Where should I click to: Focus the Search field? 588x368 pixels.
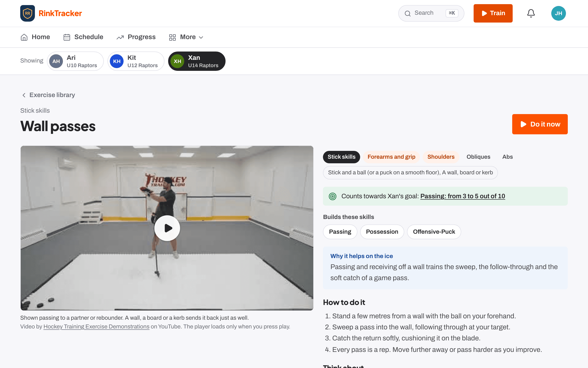(431, 13)
